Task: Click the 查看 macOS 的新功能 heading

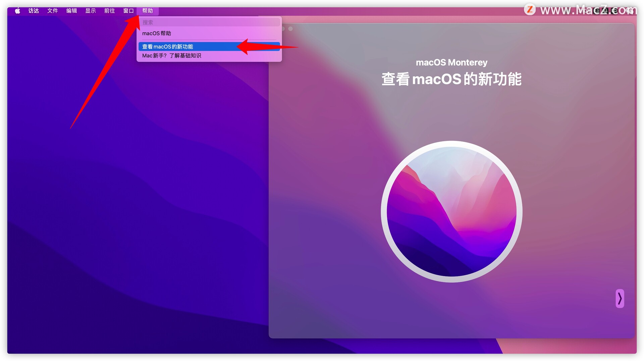Action: 451,79
